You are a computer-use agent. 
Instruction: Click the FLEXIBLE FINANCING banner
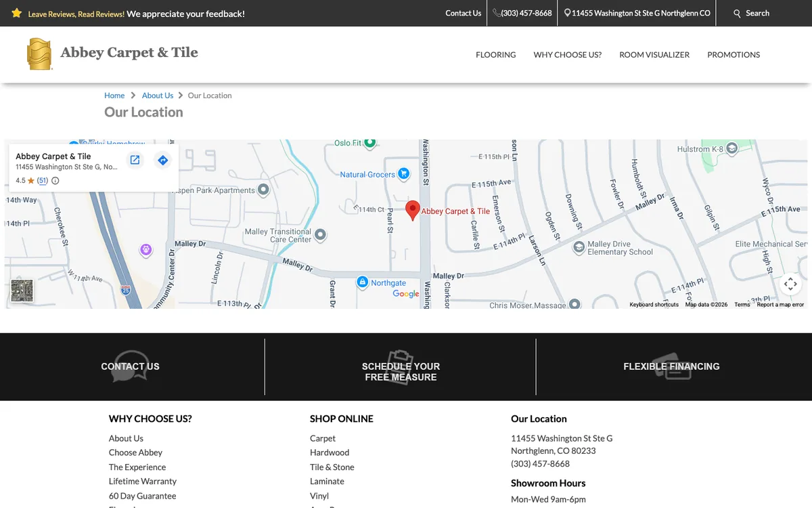pyautogui.click(x=671, y=366)
